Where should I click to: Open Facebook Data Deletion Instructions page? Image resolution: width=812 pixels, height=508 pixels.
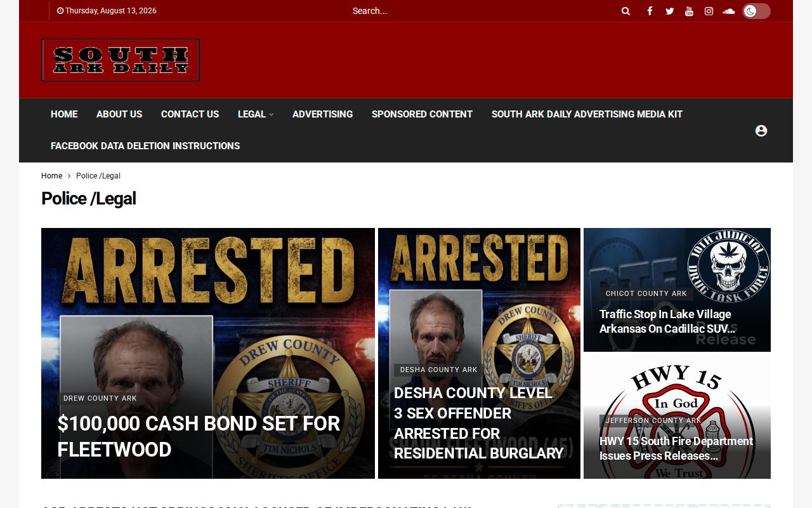145,146
